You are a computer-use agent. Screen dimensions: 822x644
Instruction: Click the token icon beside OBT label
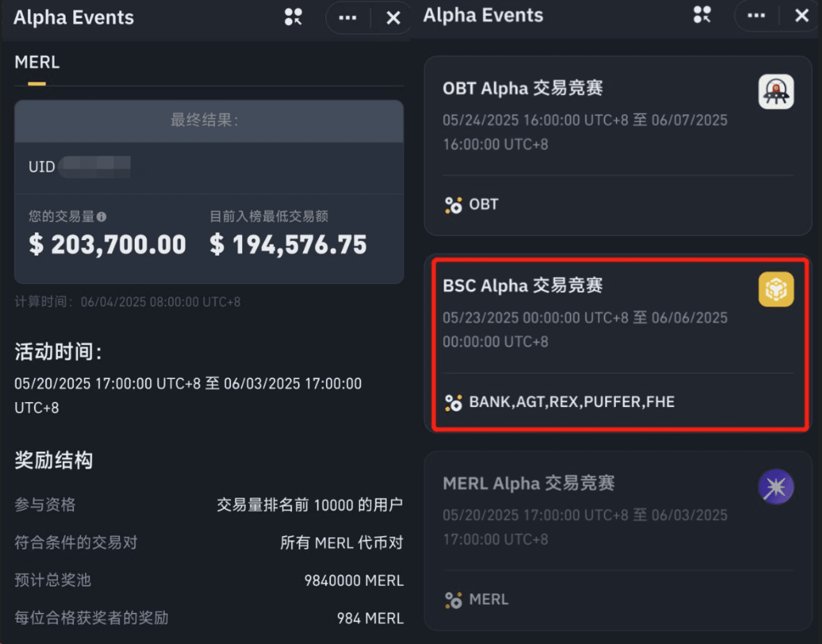(453, 205)
